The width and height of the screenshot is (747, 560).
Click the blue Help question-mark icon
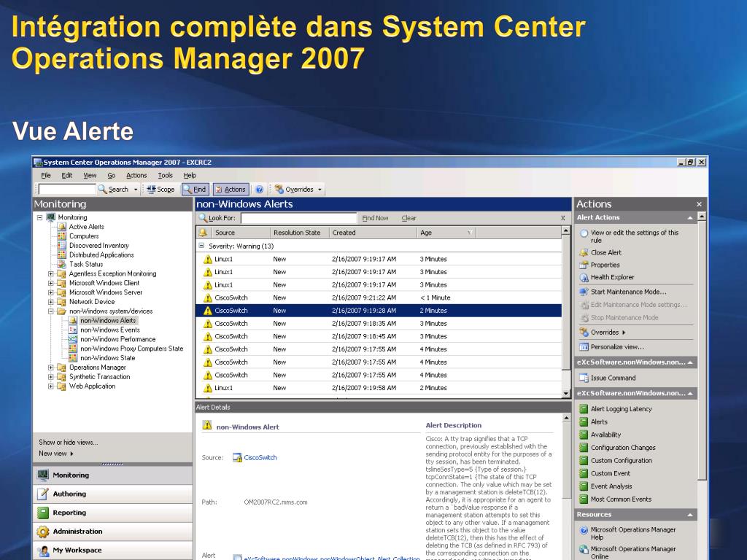259,189
